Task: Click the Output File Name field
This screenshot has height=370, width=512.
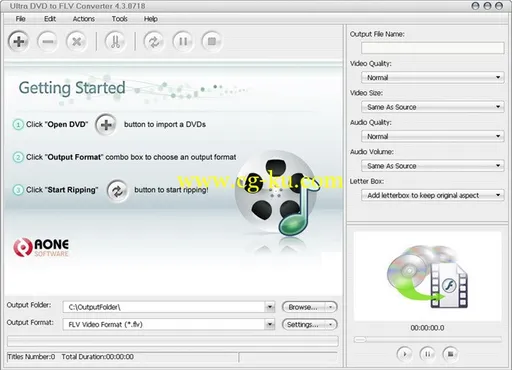Action: pyautogui.click(x=432, y=48)
